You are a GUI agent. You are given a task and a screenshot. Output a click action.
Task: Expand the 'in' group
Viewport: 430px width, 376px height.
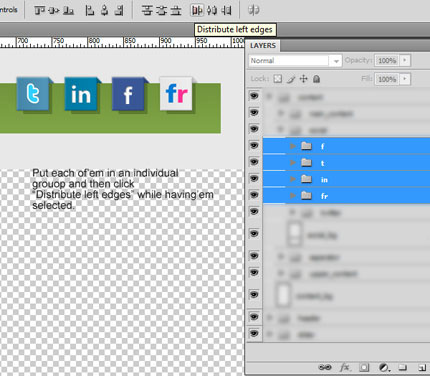[293, 179]
